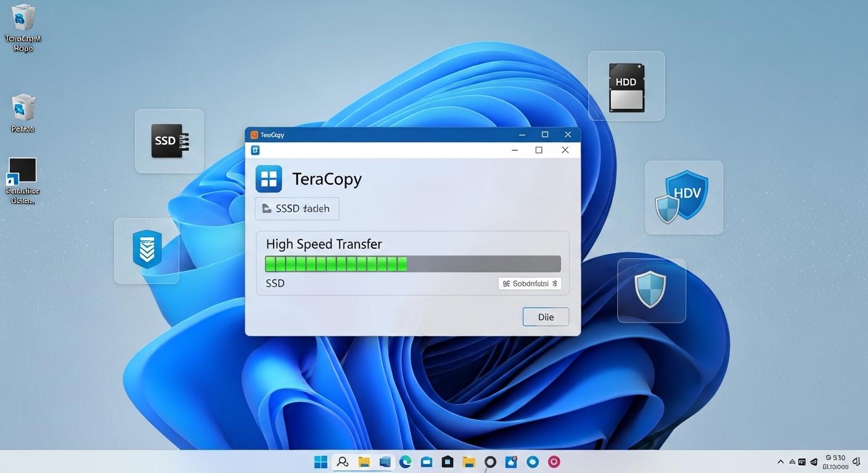868x473 pixels.
Task: Expand the SSD tadeh source selector
Action: [297, 208]
